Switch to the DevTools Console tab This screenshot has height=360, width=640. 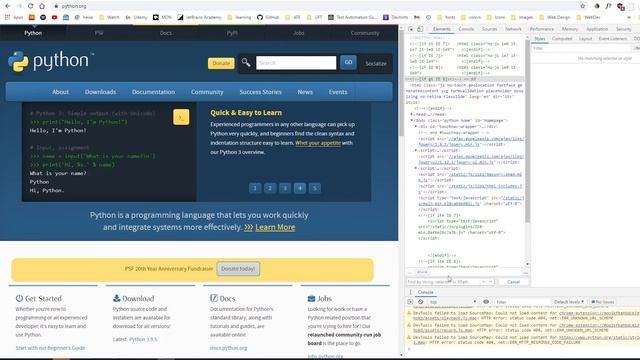[x=466, y=29]
